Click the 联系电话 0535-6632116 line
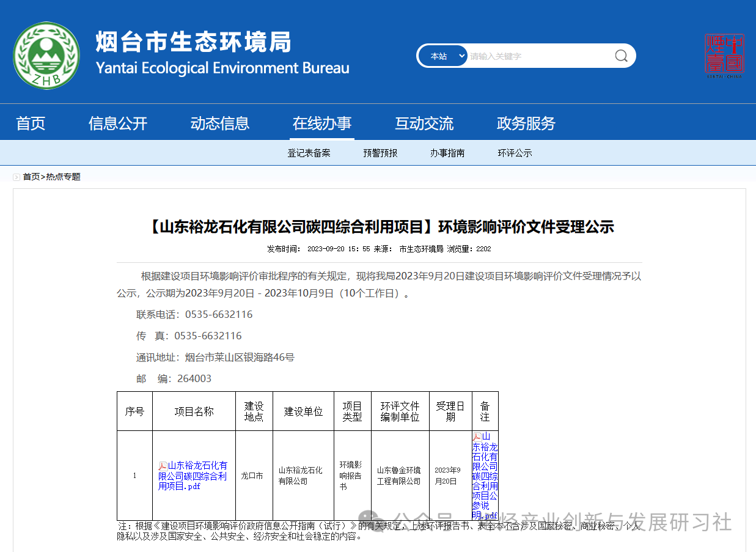 click(x=194, y=315)
